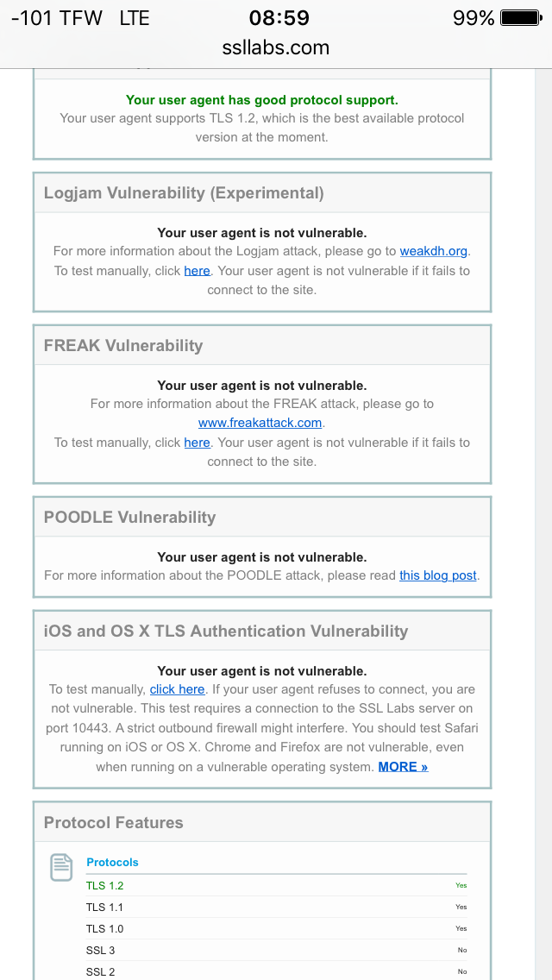Screen dimensions: 552x980
Task: Open 'this blog post' POODLE link
Action: (437, 575)
